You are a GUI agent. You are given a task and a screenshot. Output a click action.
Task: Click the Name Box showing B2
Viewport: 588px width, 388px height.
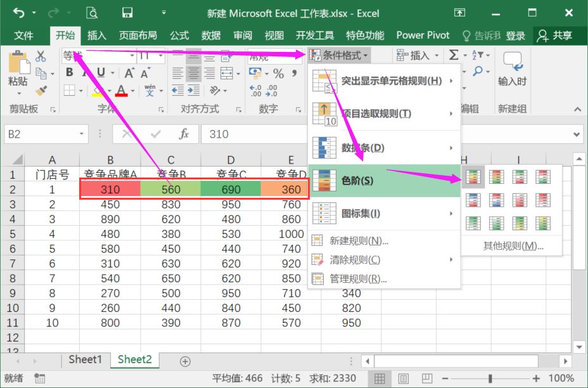pyautogui.click(x=46, y=134)
